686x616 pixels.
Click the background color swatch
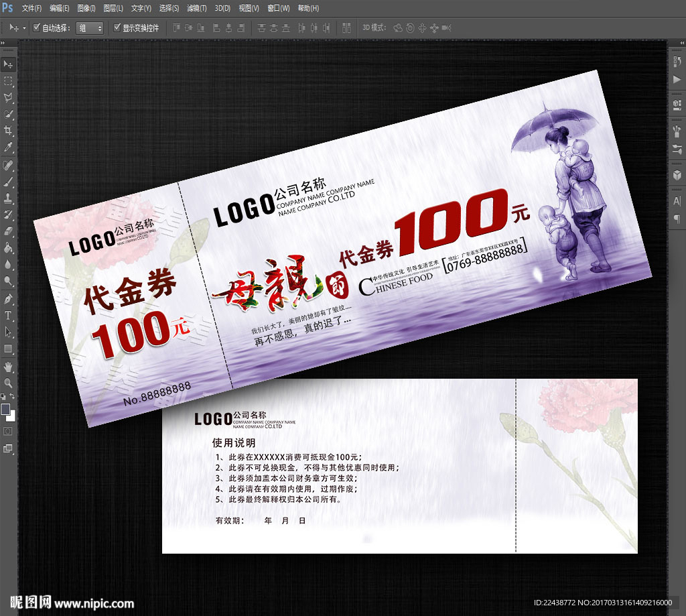pyautogui.click(x=12, y=417)
